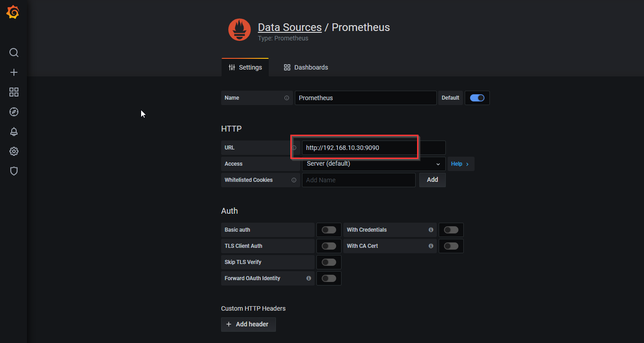Click info icon beside Forward OAuth Identity
Viewport: 644px width, 343px height.
point(309,278)
